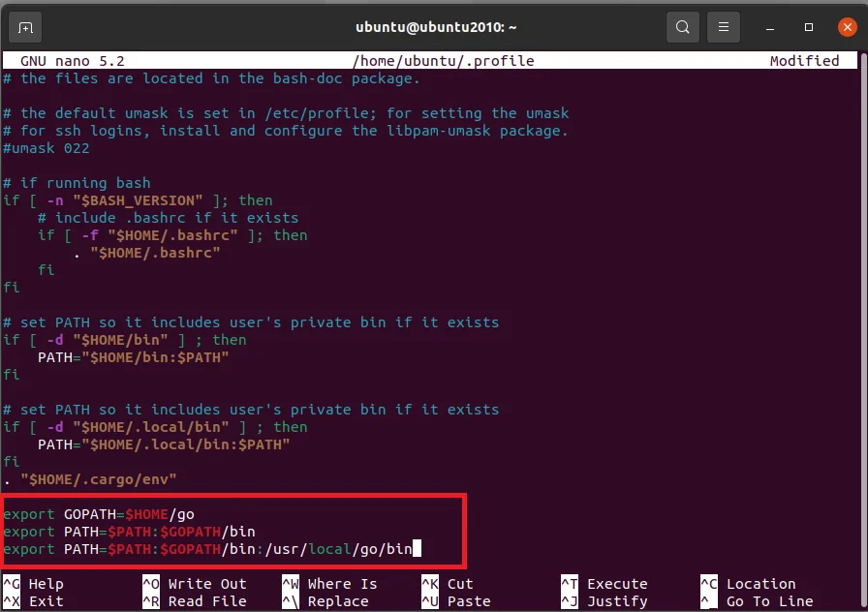The height and width of the screenshot is (612, 868).
Task: Click the ^K Cut shortcut
Action: tap(448, 584)
